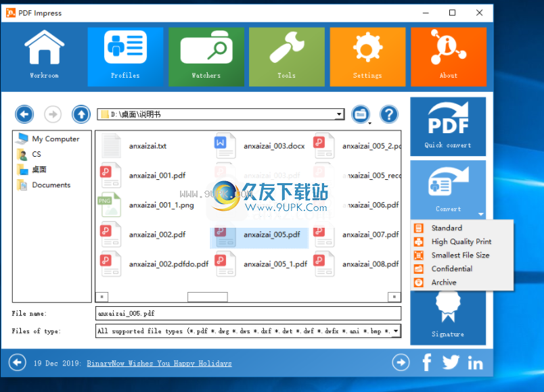This screenshot has width=544, height=392.
Task: Select the CS user folder
Action: [x=29, y=154]
